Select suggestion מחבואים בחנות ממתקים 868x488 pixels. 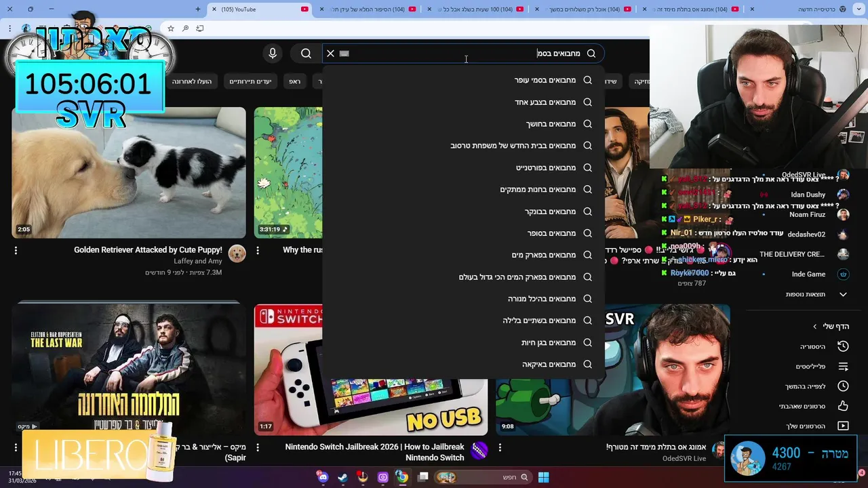point(463,189)
